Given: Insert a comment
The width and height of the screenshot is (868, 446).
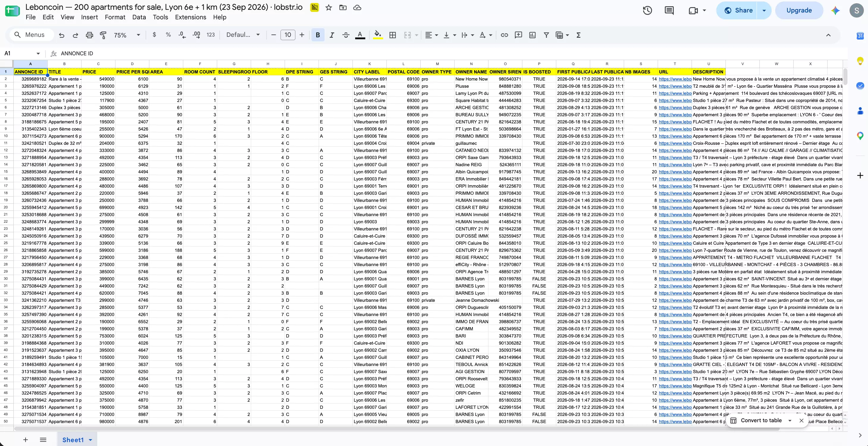Looking at the screenshot, I should tap(518, 35).
